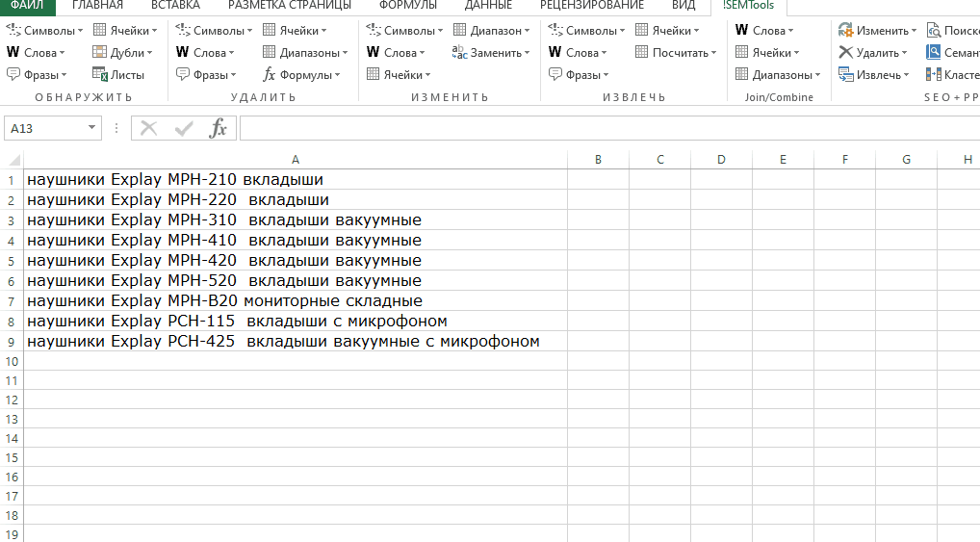This screenshot has width=980, height=542.
Task: Open Фразы in the УДАЛИТЬ group
Action: tap(206, 74)
